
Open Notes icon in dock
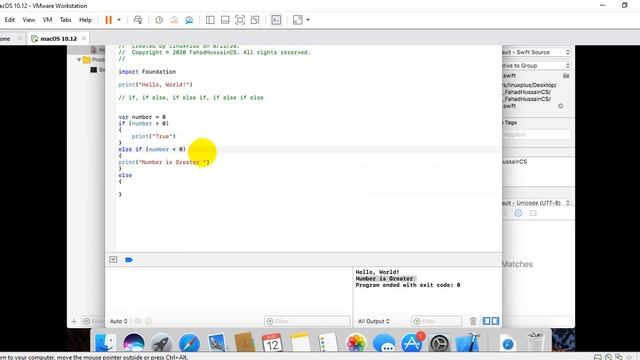pos(300,342)
